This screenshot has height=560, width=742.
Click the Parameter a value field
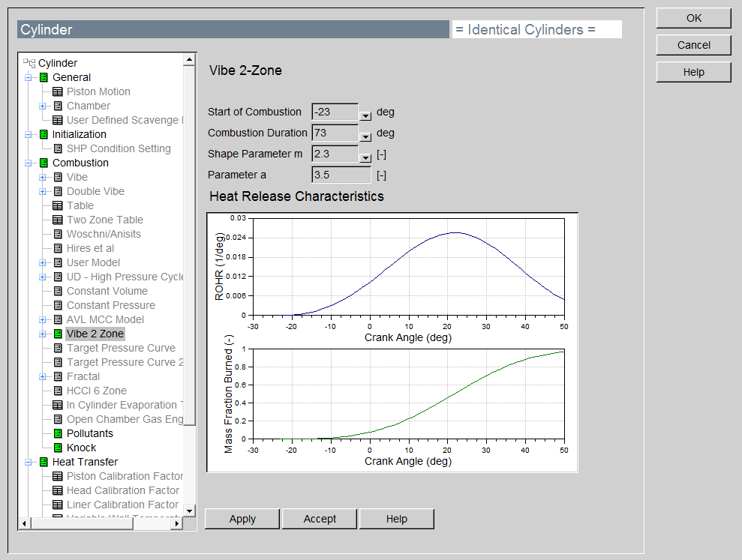[341, 175]
